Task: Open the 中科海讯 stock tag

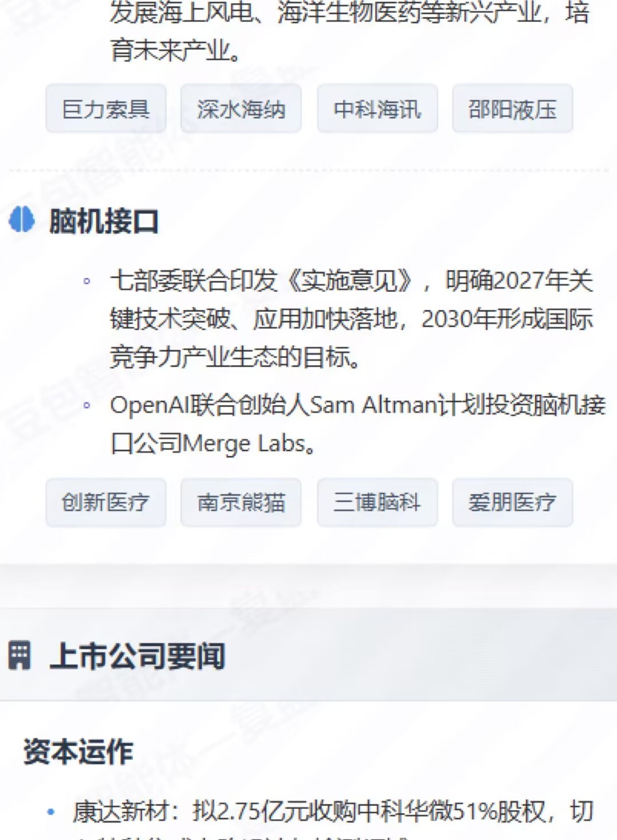Action: [x=377, y=108]
